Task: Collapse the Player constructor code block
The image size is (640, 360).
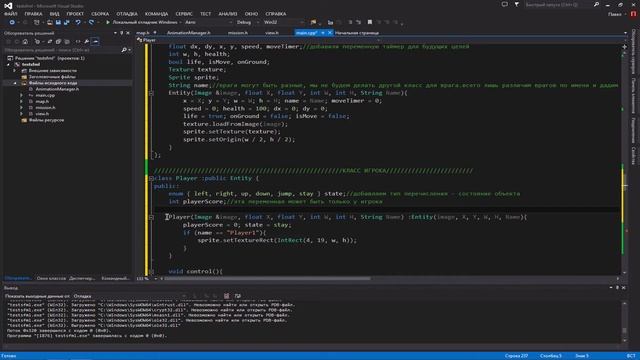Action: click(x=151, y=217)
